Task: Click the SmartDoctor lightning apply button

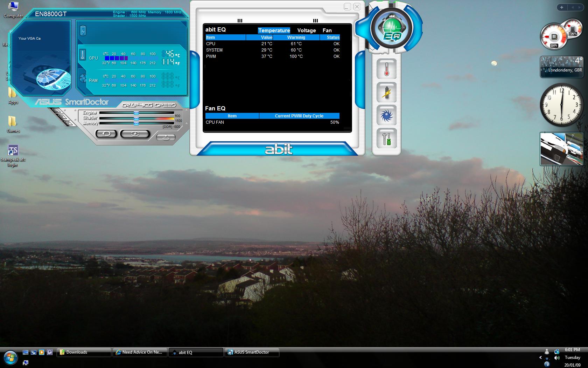Action: point(135,134)
